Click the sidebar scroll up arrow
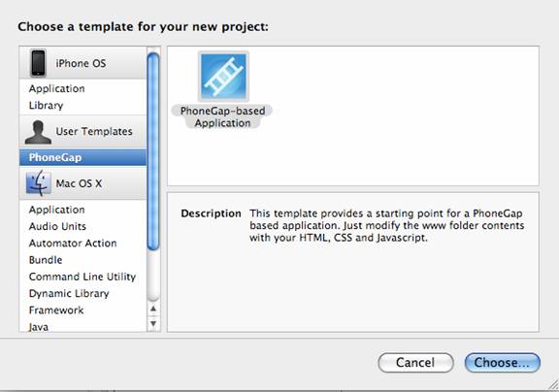Viewport: 559px width, 392px height. (153, 309)
